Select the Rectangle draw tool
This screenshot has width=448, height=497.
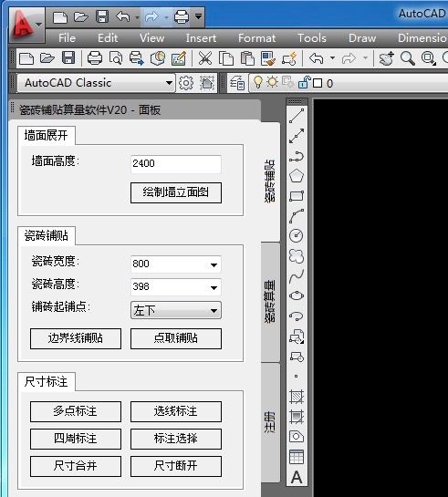(297, 196)
